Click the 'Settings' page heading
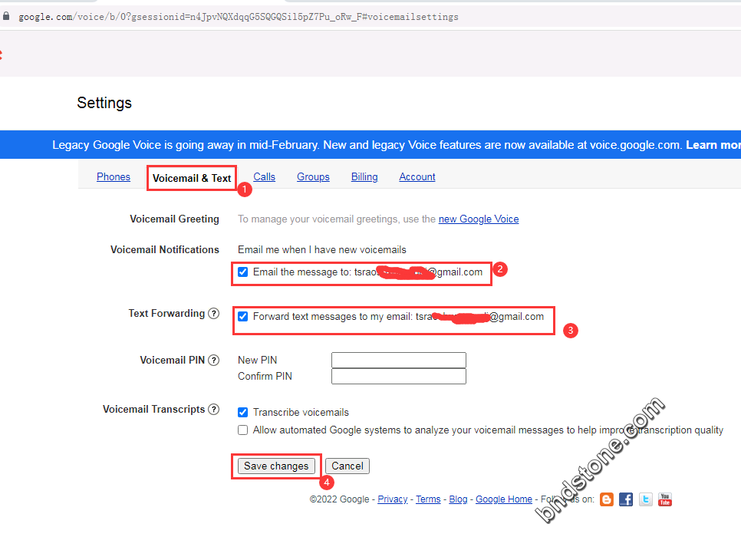The width and height of the screenshot is (741, 560). point(104,103)
